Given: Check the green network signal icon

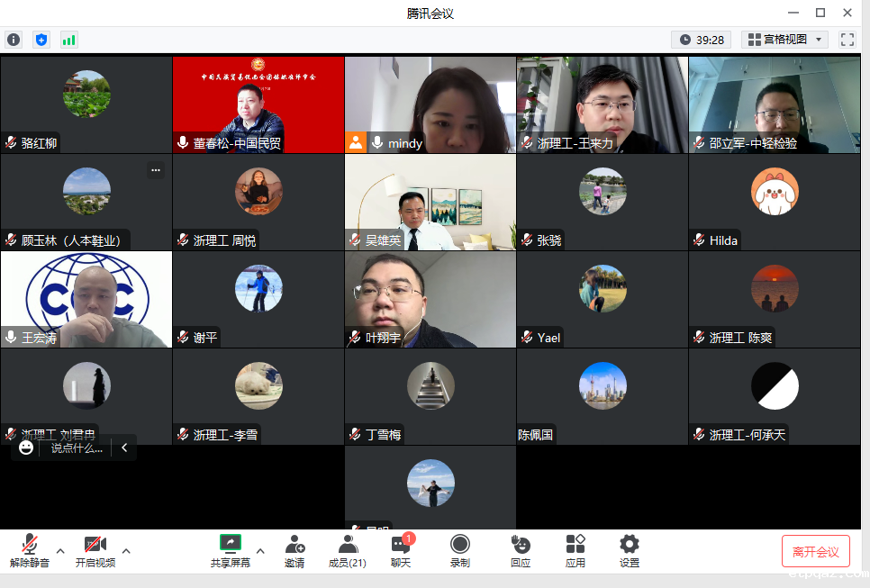Looking at the screenshot, I should [68, 40].
